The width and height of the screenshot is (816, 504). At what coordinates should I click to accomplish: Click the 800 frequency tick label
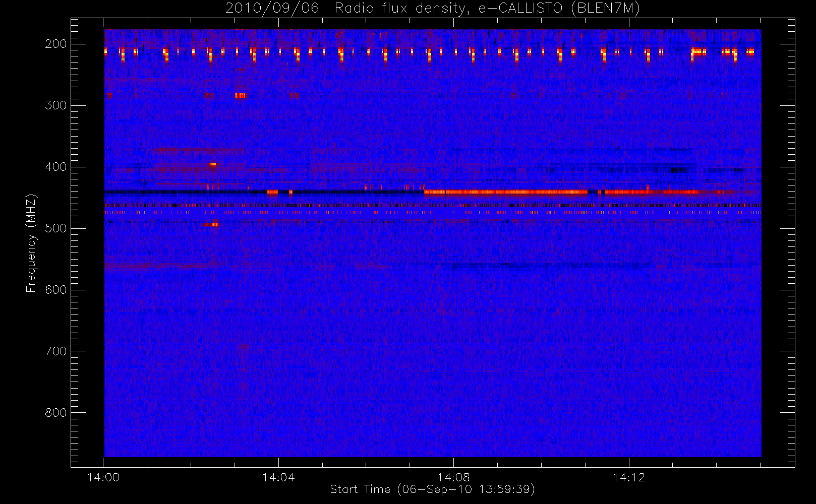point(56,413)
